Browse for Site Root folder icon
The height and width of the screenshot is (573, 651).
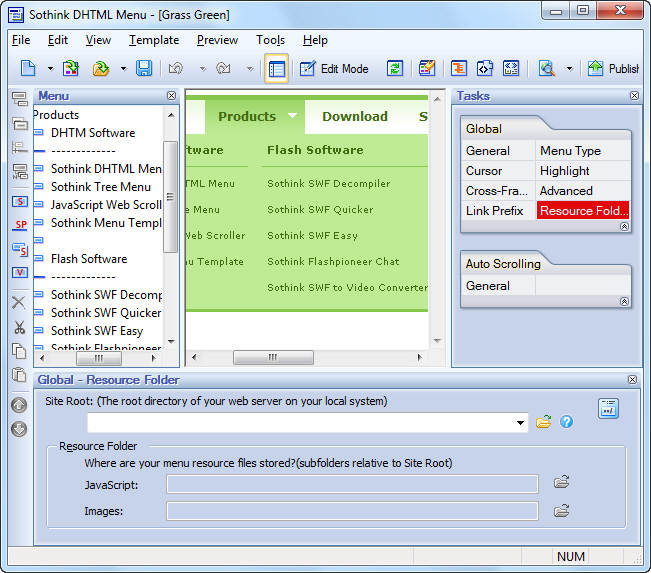(543, 422)
